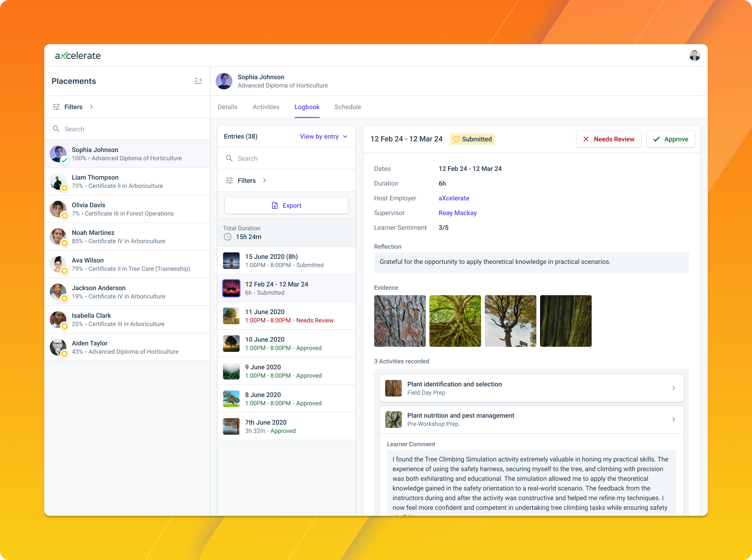
Task: Click the 11 June 2020 entry thumbnail
Action: coord(231,316)
